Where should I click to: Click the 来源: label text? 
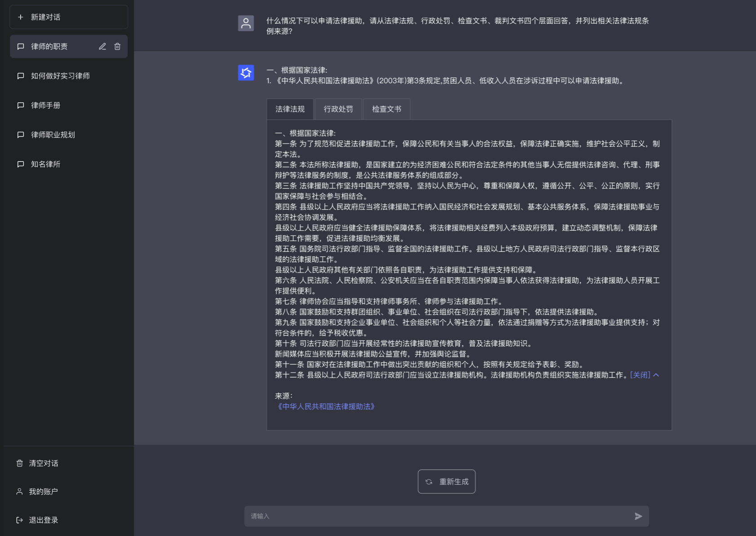pyautogui.click(x=284, y=396)
